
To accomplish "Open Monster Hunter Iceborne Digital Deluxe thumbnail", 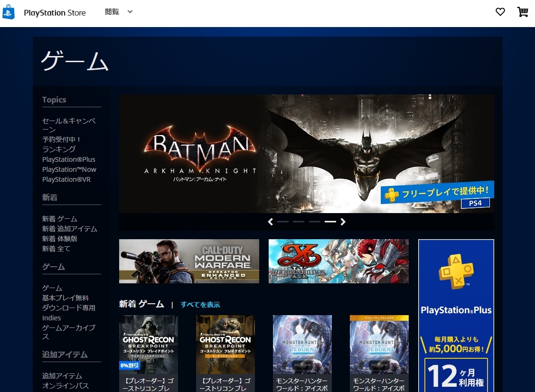I will coord(379,345).
